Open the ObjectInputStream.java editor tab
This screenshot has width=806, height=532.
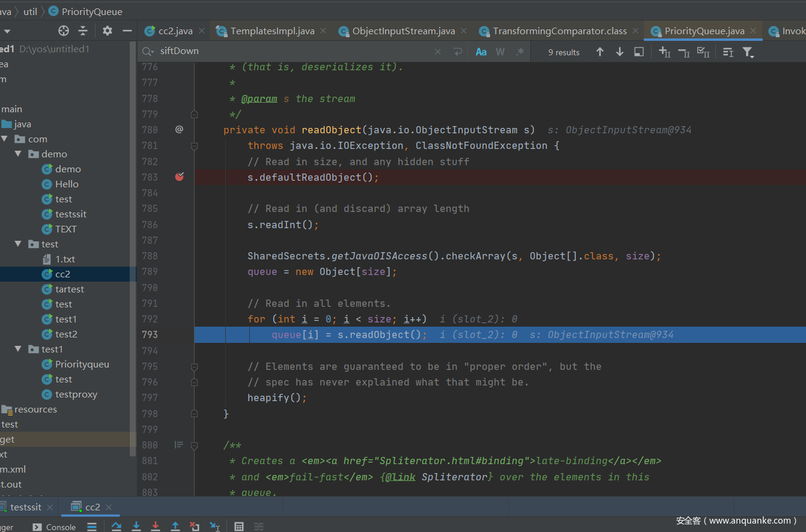pos(403,31)
